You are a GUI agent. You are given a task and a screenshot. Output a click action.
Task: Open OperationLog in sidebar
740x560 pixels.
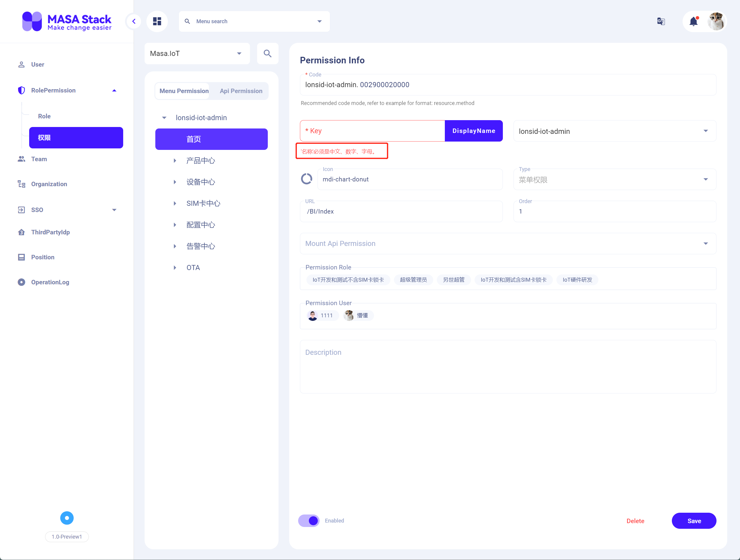point(50,282)
